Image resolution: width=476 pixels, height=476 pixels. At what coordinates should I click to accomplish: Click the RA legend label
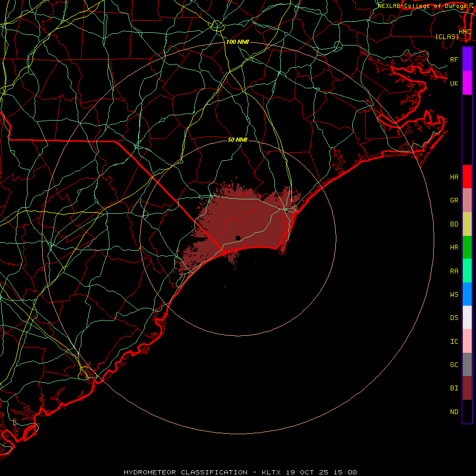[x=454, y=271]
